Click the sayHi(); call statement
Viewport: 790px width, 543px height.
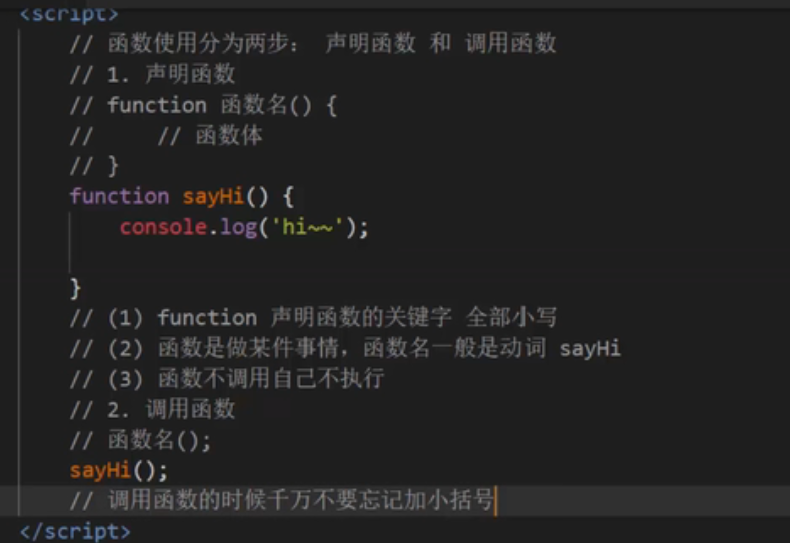pos(118,470)
